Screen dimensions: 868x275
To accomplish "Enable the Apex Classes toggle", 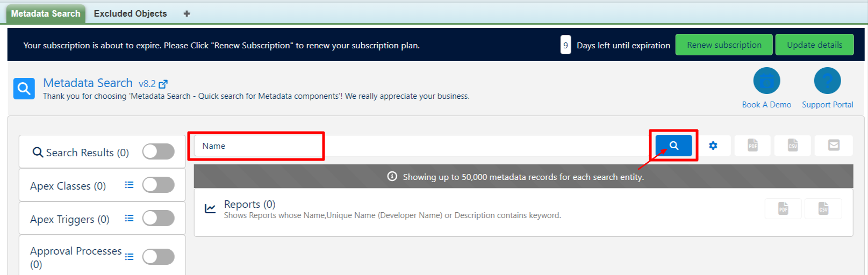I will 159,185.
